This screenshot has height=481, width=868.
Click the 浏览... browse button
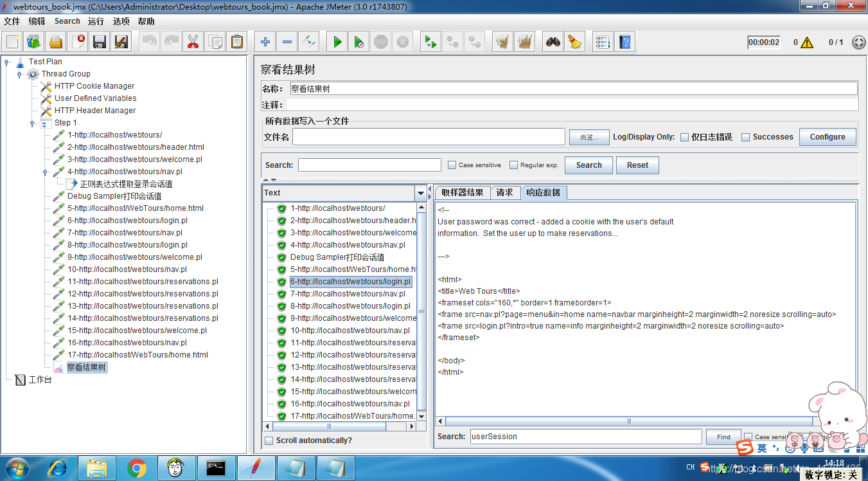589,137
